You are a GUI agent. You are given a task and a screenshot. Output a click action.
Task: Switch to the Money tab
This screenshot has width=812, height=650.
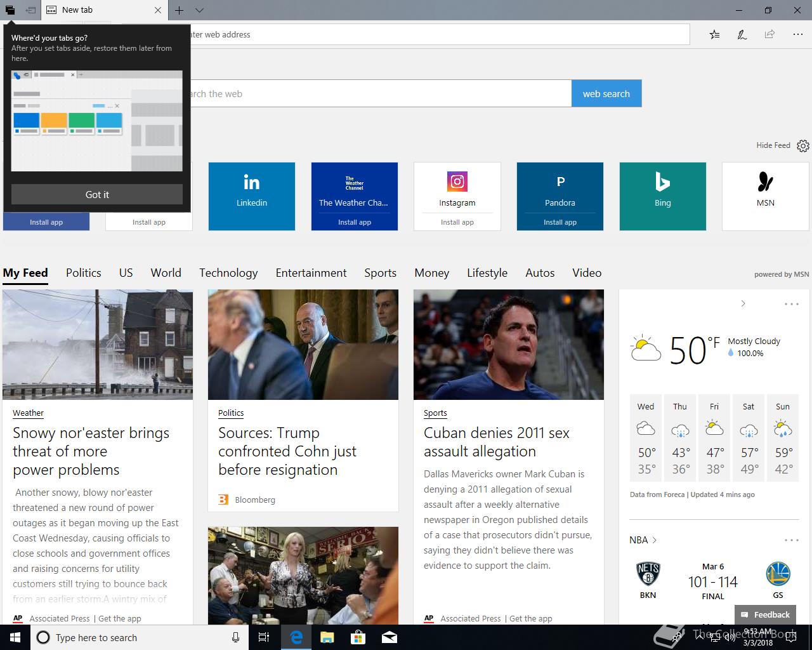[431, 273]
